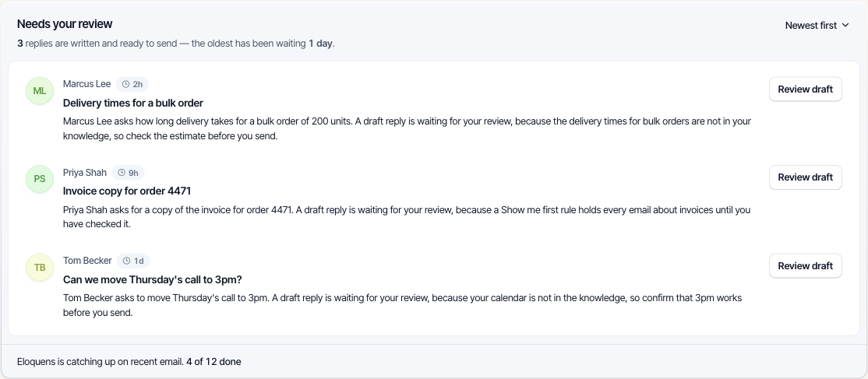Click the PS avatar for Priya Shah
Image resolution: width=868 pixels, height=379 pixels.
(x=40, y=179)
